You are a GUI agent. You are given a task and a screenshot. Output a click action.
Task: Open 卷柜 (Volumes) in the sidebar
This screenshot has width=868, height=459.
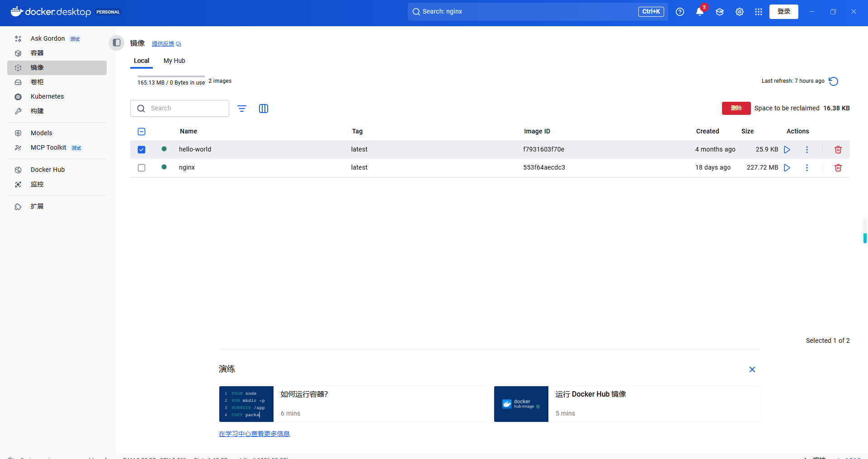[x=57, y=82]
